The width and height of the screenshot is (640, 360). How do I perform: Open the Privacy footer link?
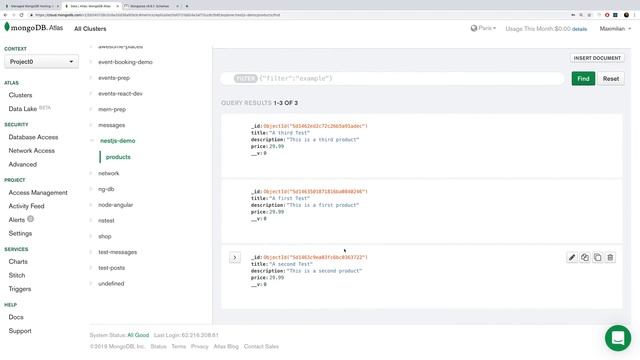pos(200,347)
